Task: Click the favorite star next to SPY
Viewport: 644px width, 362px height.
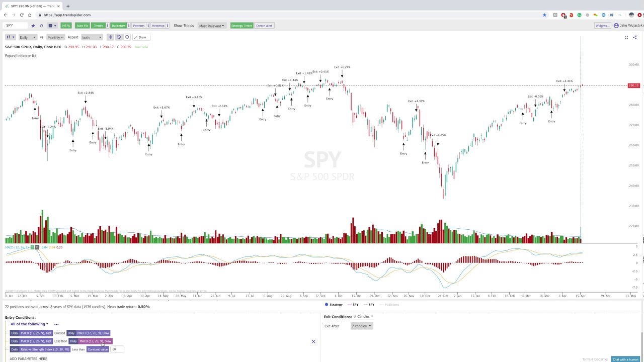Action: click(33, 26)
